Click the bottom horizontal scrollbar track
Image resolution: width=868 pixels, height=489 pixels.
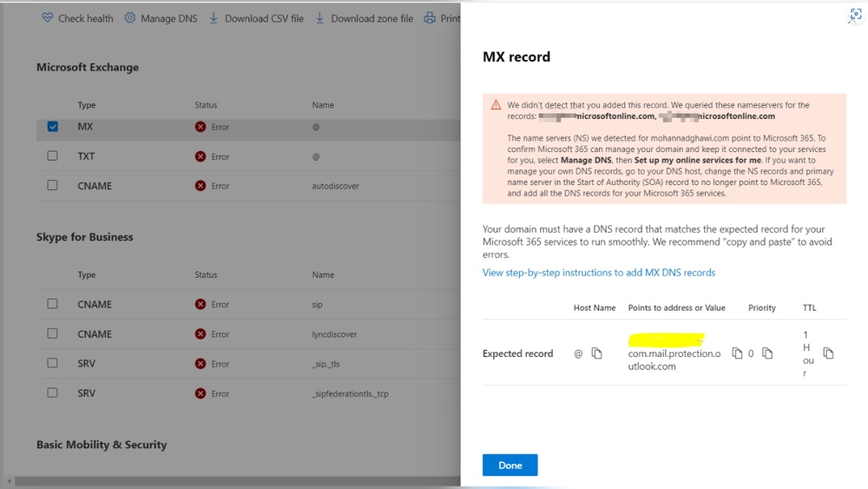coord(238,481)
